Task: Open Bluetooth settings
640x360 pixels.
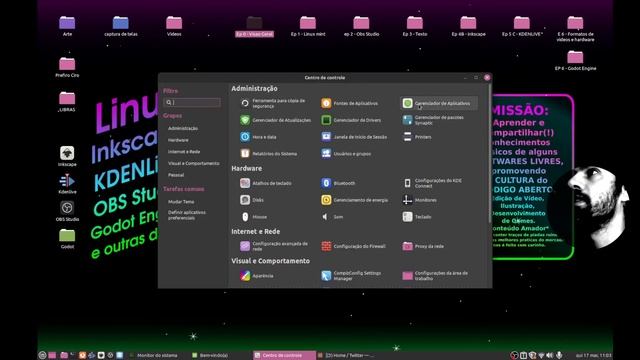Action: pyautogui.click(x=338, y=183)
